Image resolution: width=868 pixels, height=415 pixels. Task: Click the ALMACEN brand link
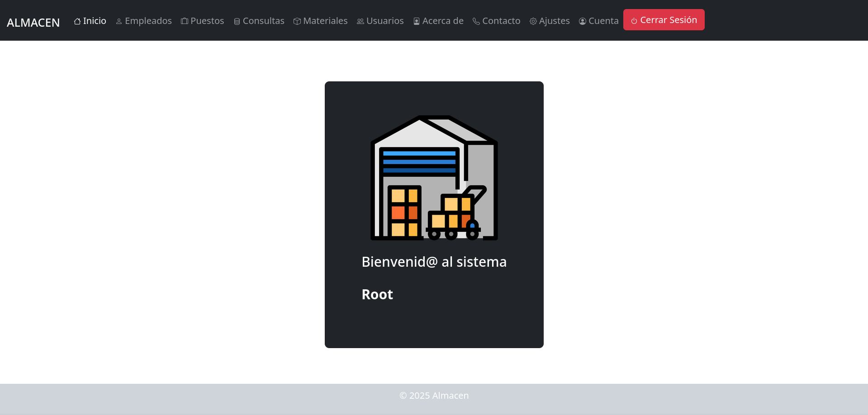click(33, 22)
